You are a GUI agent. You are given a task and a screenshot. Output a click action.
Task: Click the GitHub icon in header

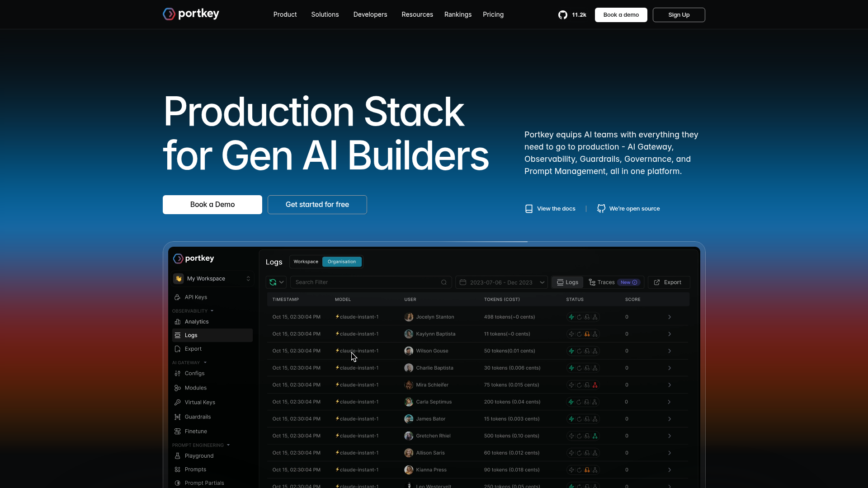pos(562,15)
